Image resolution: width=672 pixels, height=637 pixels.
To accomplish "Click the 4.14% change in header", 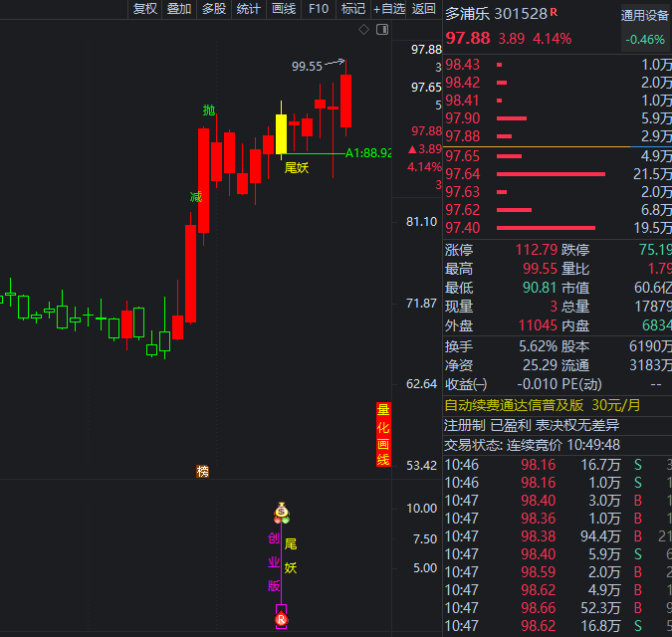I will tap(552, 39).
